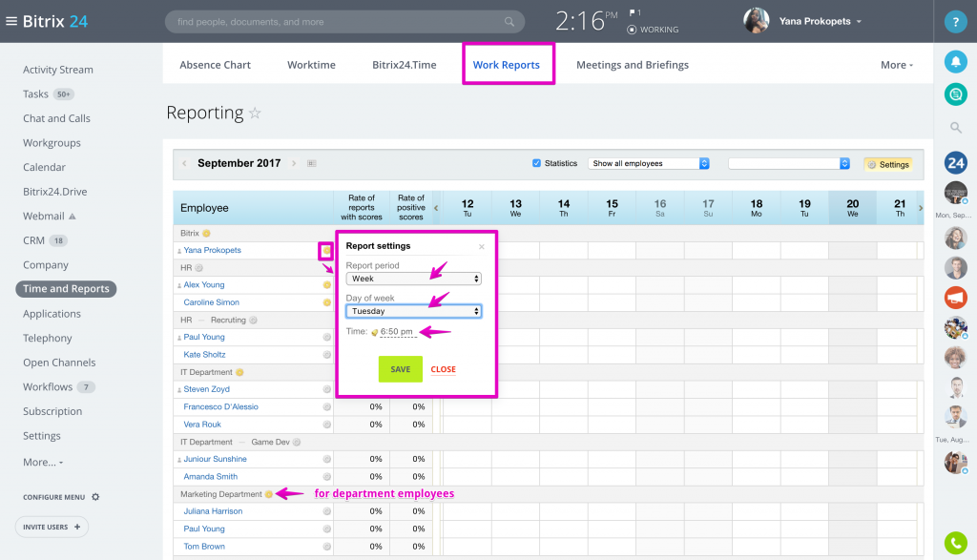This screenshot has height=560, width=977.
Task: Switch to the Worktime tab
Action: click(x=312, y=65)
